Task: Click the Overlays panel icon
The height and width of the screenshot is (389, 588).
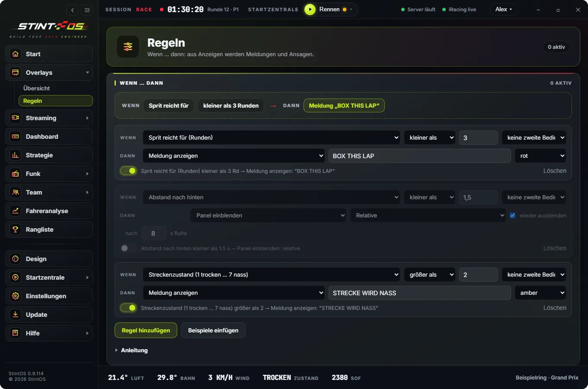Action: coord(16,73)
